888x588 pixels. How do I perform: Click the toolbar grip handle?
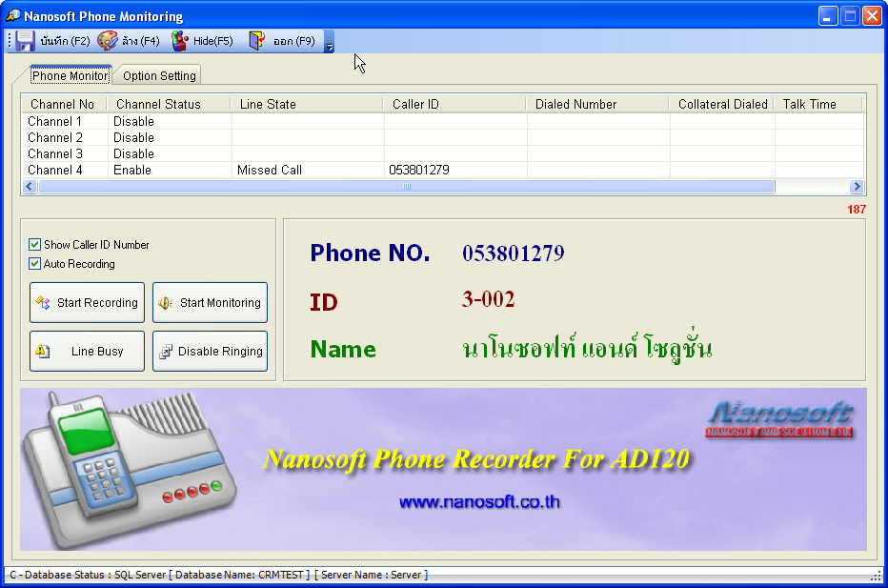(x=10, y=41)
